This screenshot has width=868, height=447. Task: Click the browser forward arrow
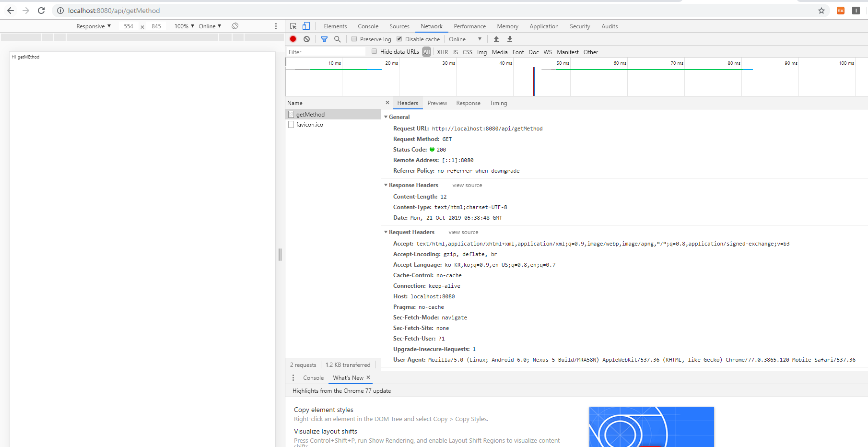click(26, 11)
